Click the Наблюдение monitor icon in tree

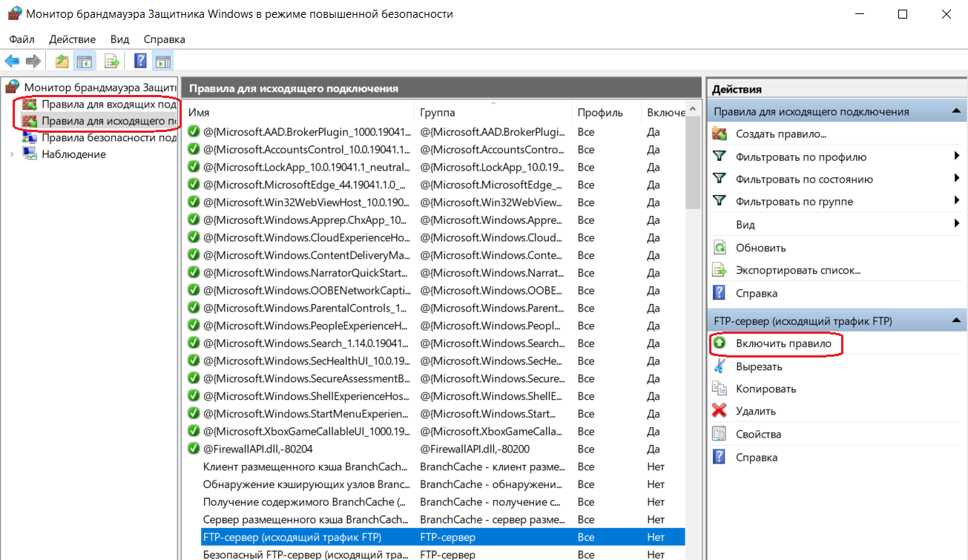click(x=30, y=154)
